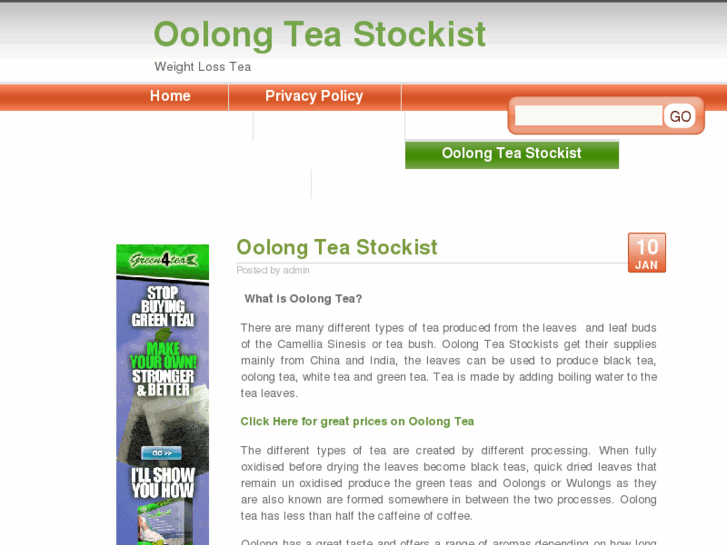The height and width of the screenshot is (545, 727).
Task: Click the Posted by admin text
Action: pos(273,270)
